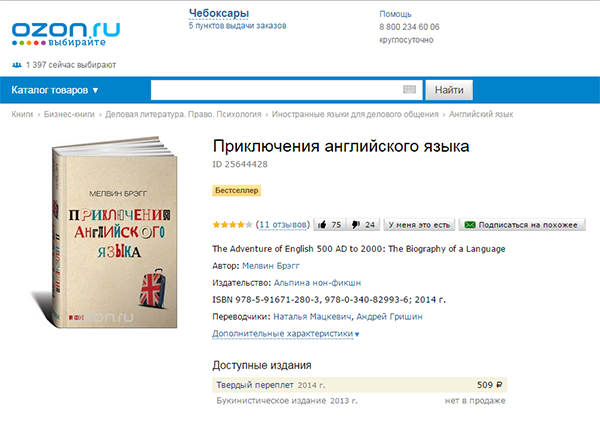The image size is (600, 438).
Task: Click the virtual keyboard icon in search
Action: 409,90
